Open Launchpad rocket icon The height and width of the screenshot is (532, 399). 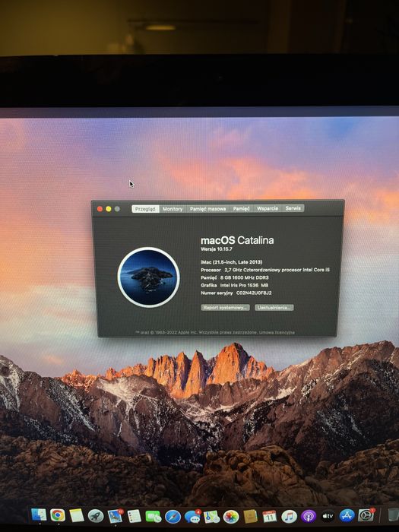(96, 516)
